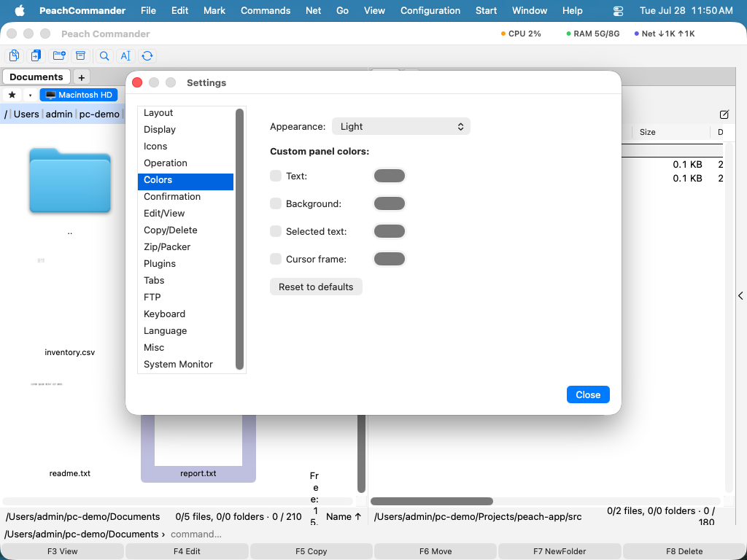Select Copy/Delete in settings list
This screenshot has height=560, width=747.
click(186, 230)
